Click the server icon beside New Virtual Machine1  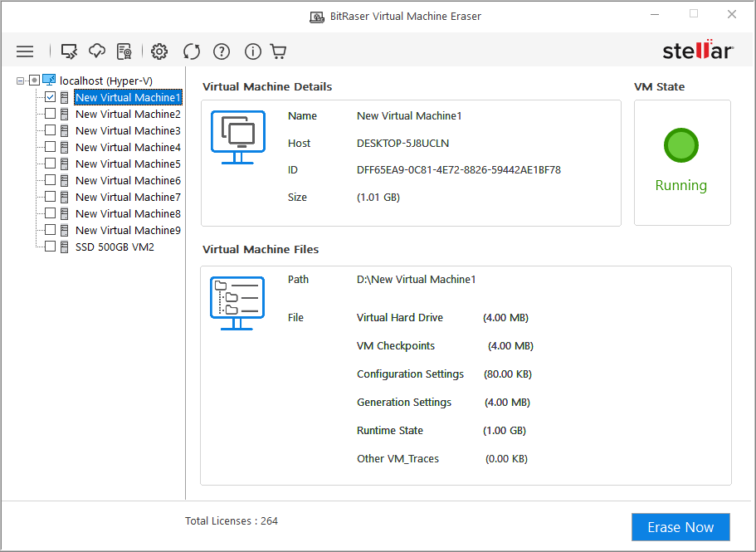click(64, 98)
